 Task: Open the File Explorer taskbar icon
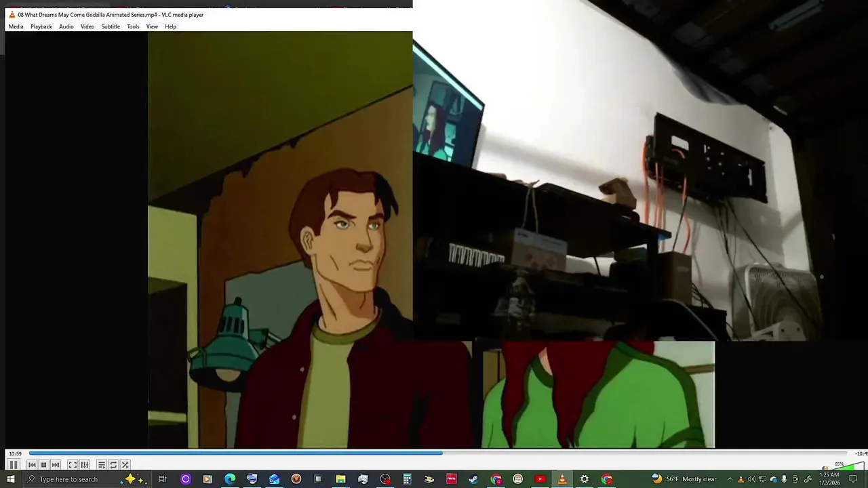click(340, 479)
